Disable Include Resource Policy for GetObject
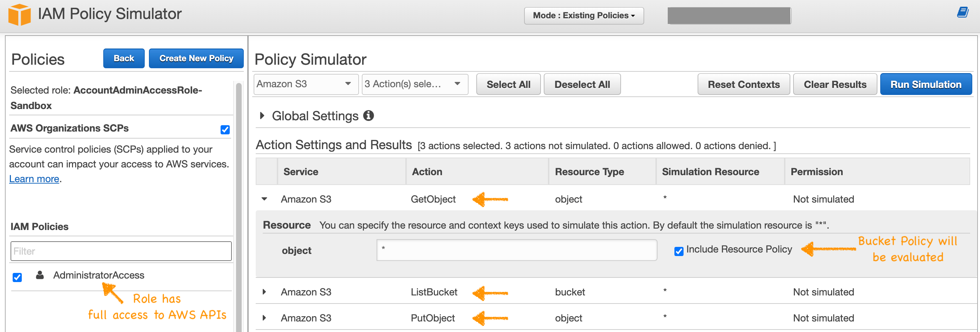The height and width of the screenshot is (332, 980). click(679, 250)
